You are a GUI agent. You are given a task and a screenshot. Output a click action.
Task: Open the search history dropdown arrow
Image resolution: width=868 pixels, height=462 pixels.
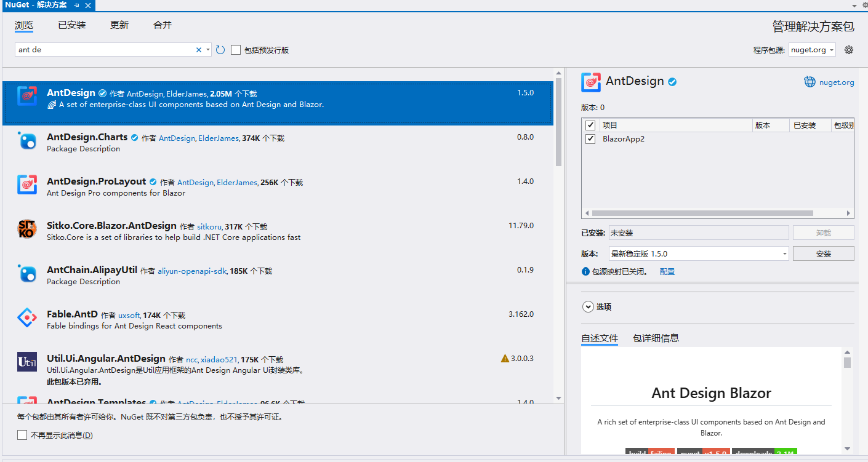208,50
